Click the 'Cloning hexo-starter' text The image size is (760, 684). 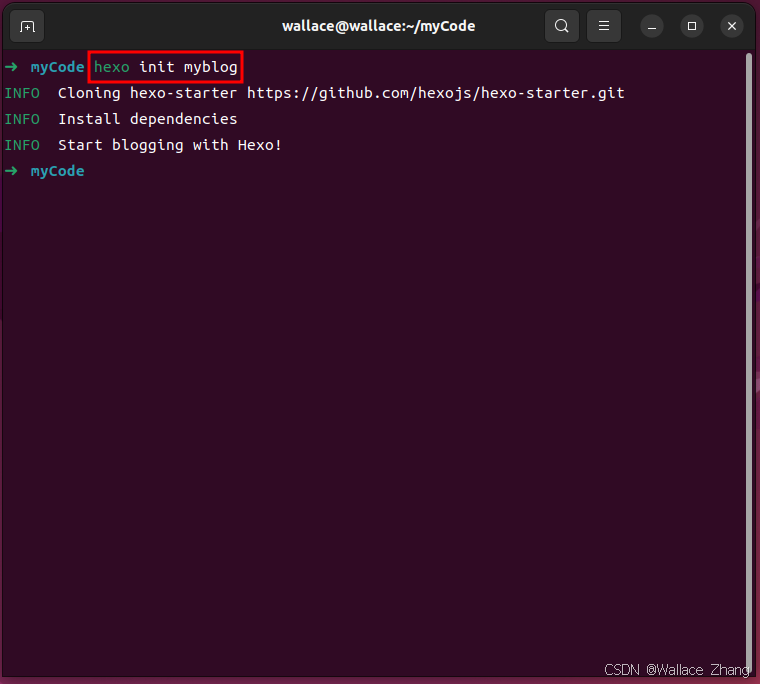(x=147, y=93)
